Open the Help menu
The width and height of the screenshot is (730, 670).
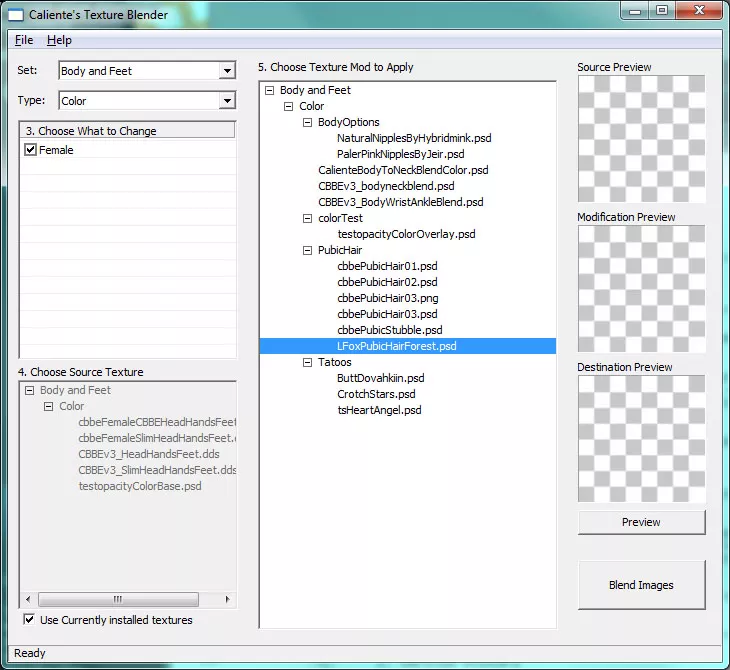59,40
